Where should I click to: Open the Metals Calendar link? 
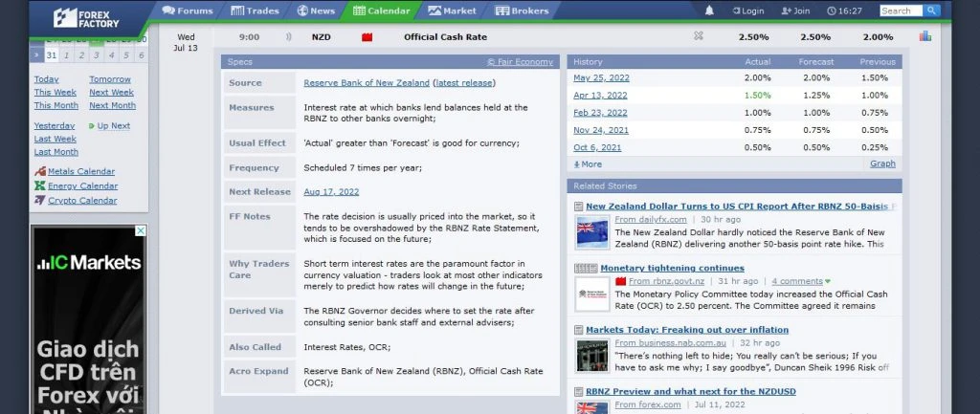click(81, 172)
